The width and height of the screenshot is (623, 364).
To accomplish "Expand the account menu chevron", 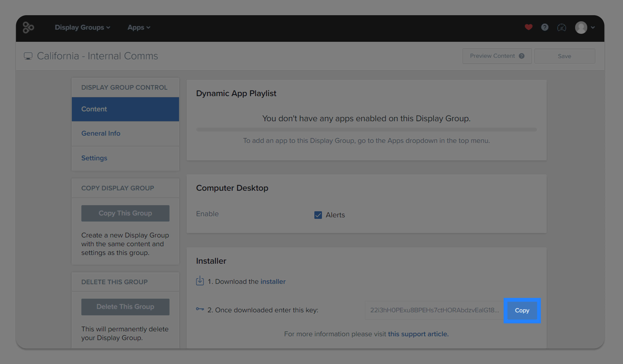I will coord(593,27).
